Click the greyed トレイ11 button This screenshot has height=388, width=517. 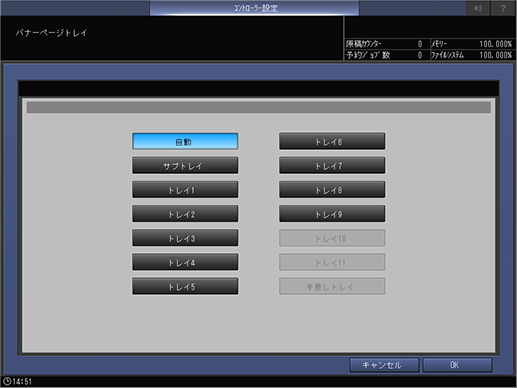[332, 262]
